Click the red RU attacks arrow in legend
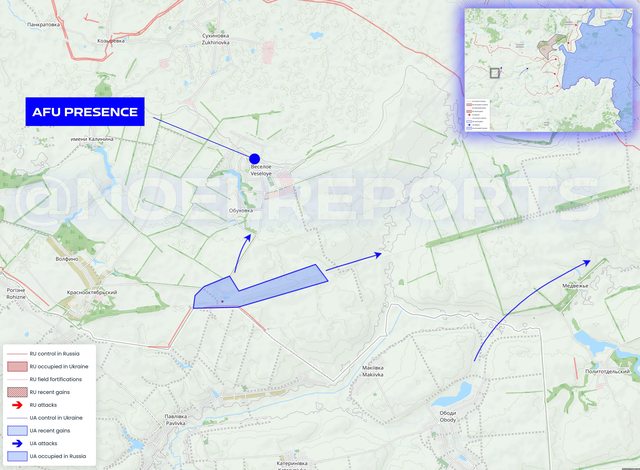 click(17, 405)
